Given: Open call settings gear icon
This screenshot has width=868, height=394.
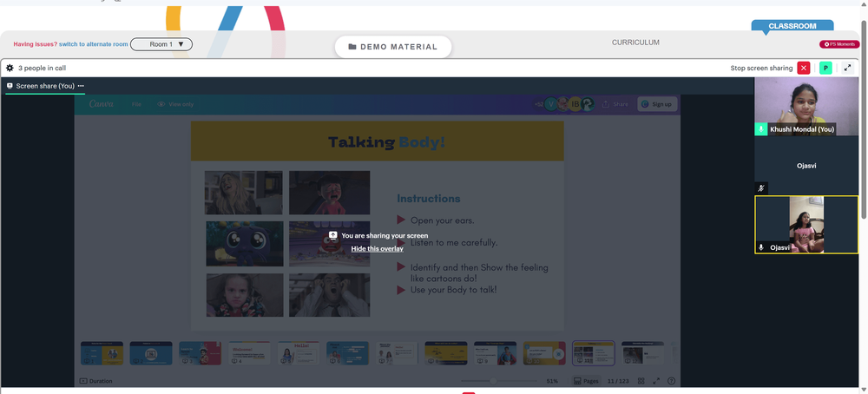Looking at the screenshot, I should click(x=10, y=68).
